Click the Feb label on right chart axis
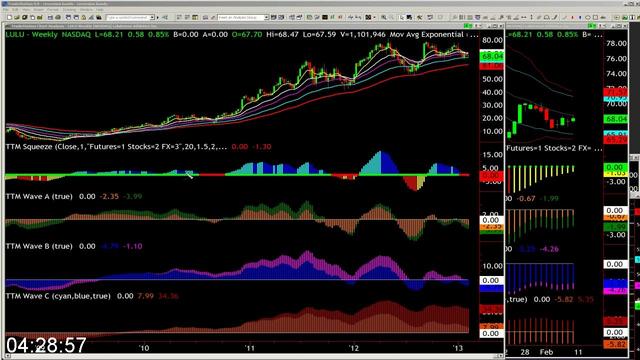Image resolution: width=640 pixels, height=360 pixels. pyautogui.click(x=546, y=352)
